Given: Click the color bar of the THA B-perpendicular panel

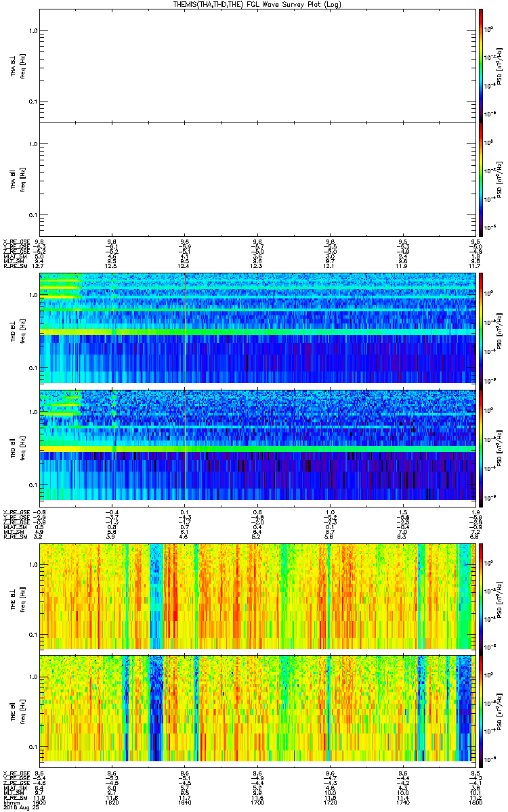Looking at the screenshot, I should [x=481, y=64].
